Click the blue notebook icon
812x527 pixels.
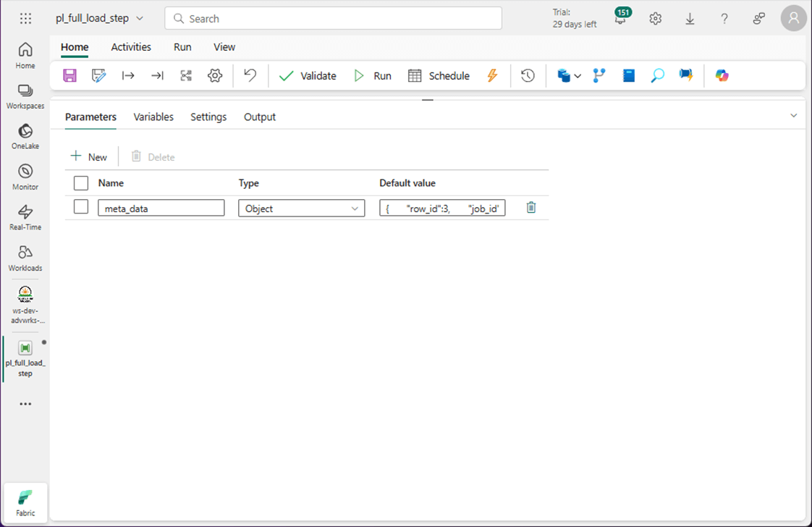tap(629, 76)
